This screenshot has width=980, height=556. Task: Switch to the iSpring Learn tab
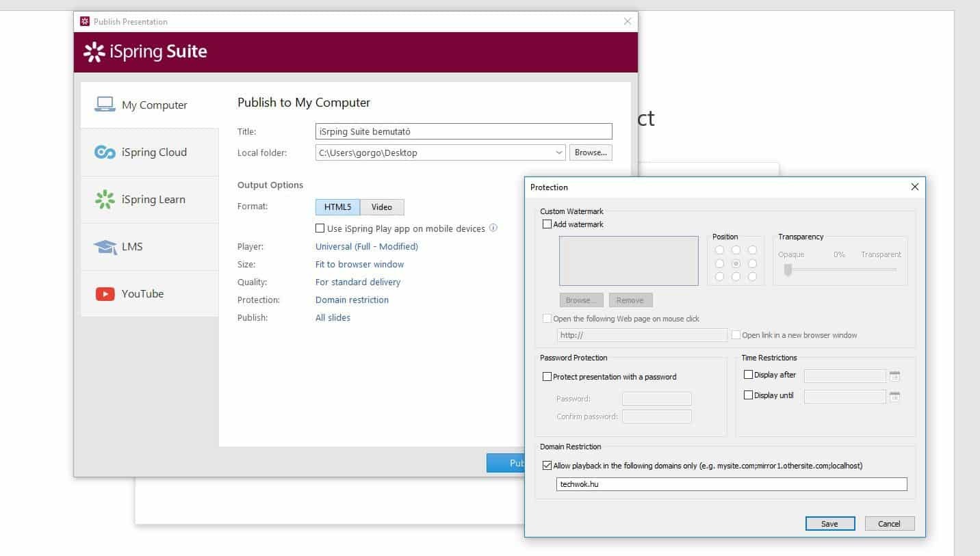150,199
